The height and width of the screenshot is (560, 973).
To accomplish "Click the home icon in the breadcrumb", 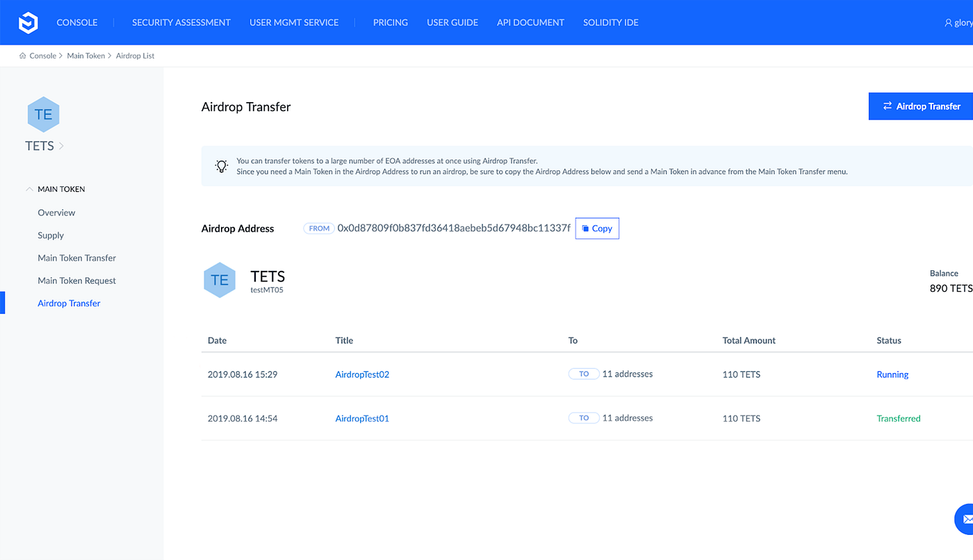I will (x=23, y=56).
